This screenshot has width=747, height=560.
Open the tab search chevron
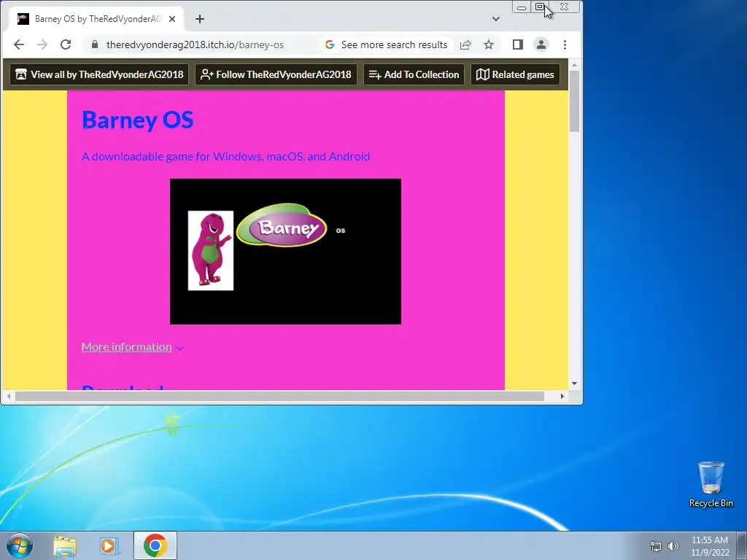click(496, 19)
